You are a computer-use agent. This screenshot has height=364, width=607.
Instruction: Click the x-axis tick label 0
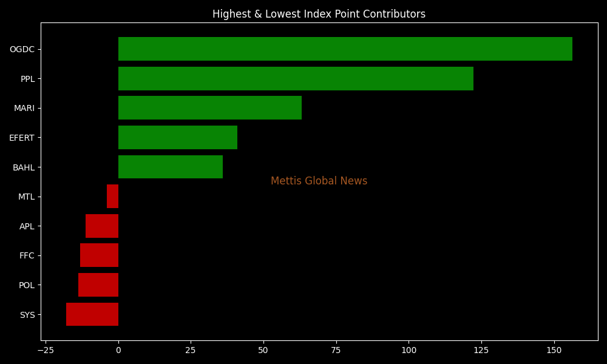pyautogui.click(x=118, y=350)
